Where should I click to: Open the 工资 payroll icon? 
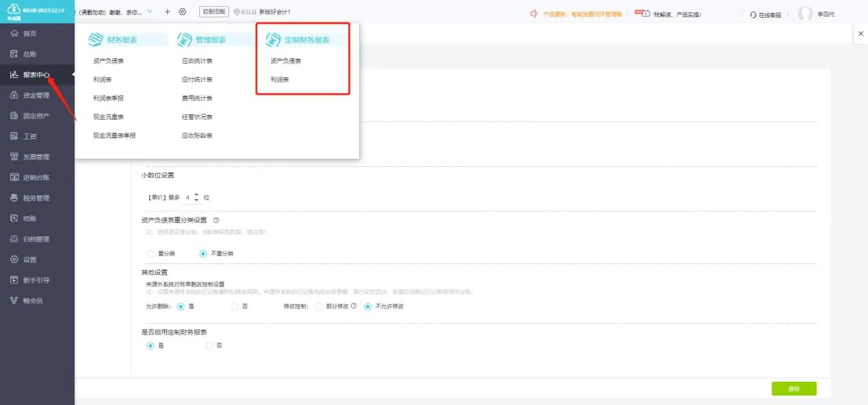14,136
